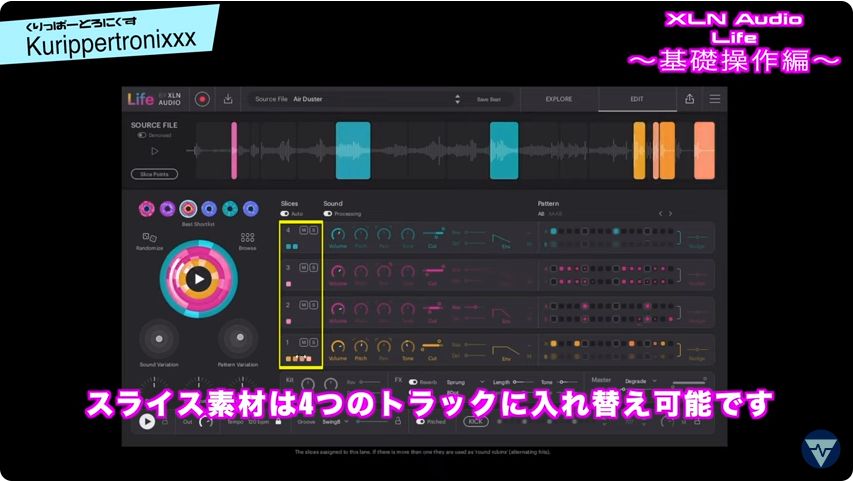
Task: Open the hamburger menu
Action: pos(715,99)
